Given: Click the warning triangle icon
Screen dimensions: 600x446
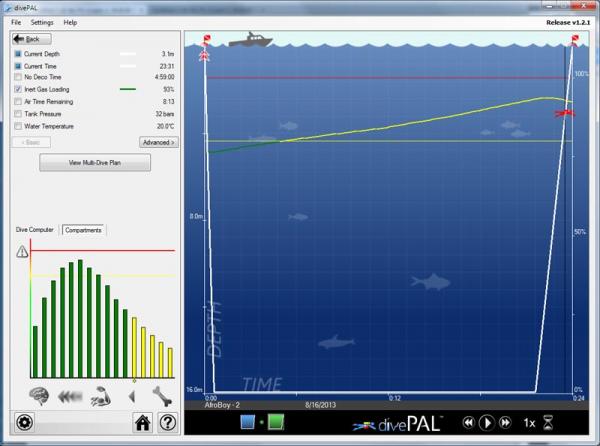Looking at the screenshot, I should coord(21,252).
